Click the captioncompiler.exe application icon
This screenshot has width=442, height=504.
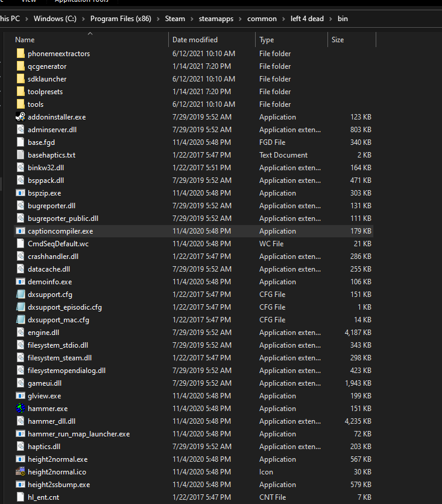coord(21,231)
